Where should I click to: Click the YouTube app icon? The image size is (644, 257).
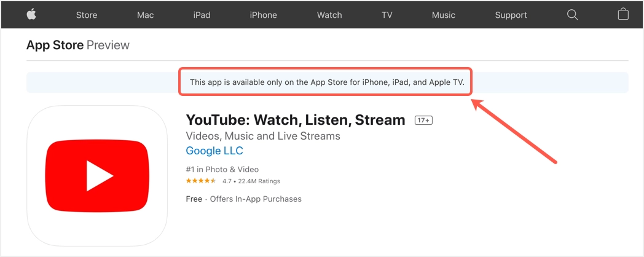click(97, 175)
